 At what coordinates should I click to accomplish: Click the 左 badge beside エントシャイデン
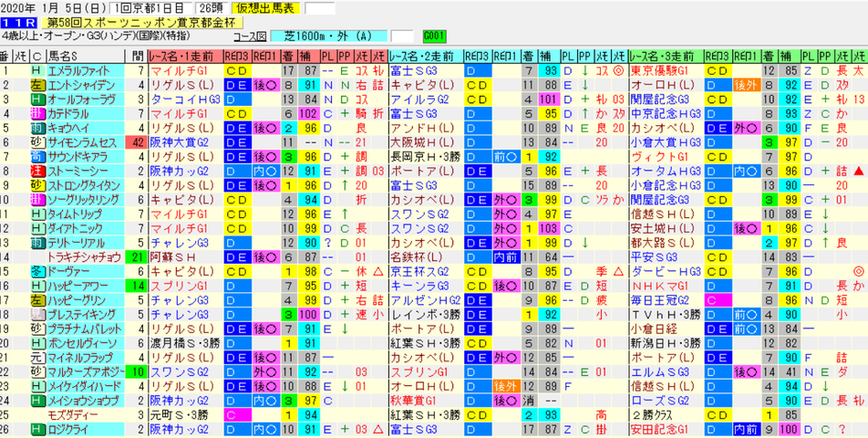[37, 85]
